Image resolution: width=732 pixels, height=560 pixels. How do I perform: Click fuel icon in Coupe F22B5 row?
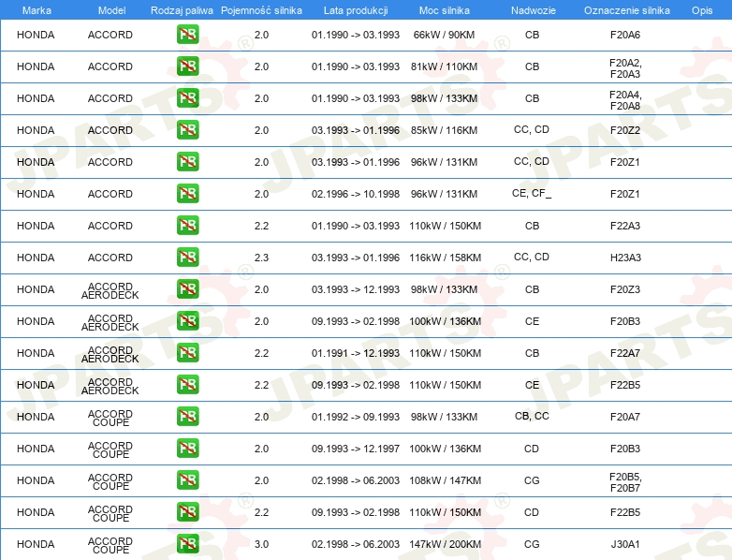pyautogui.click(x=187, y=512)
